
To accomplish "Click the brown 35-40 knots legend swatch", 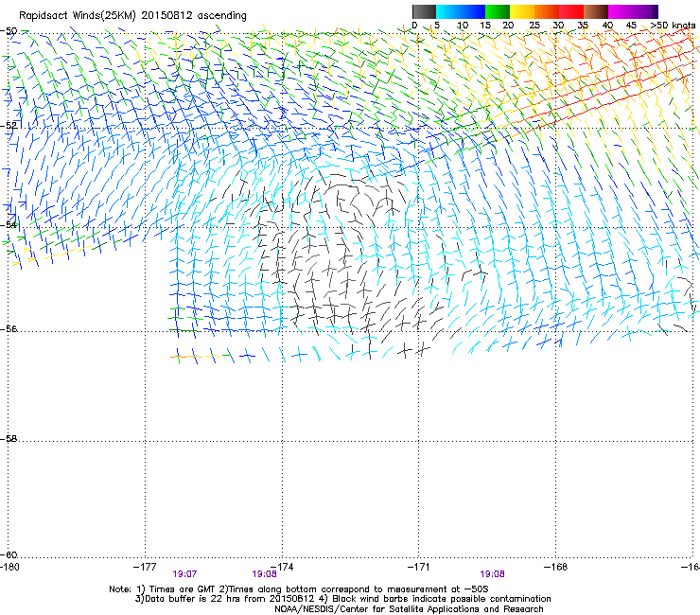I will point(596,11).
